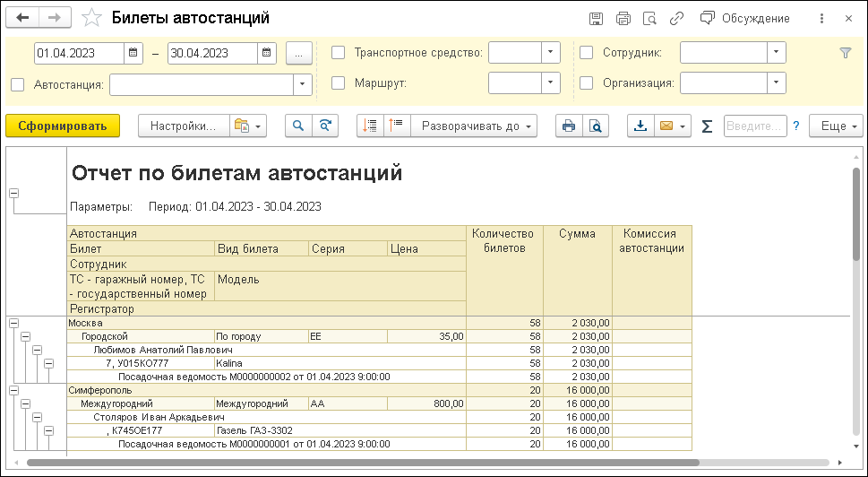Add report to favorites with star icon
This screenshot has width=868, height=477.
[x=90, y=18]
